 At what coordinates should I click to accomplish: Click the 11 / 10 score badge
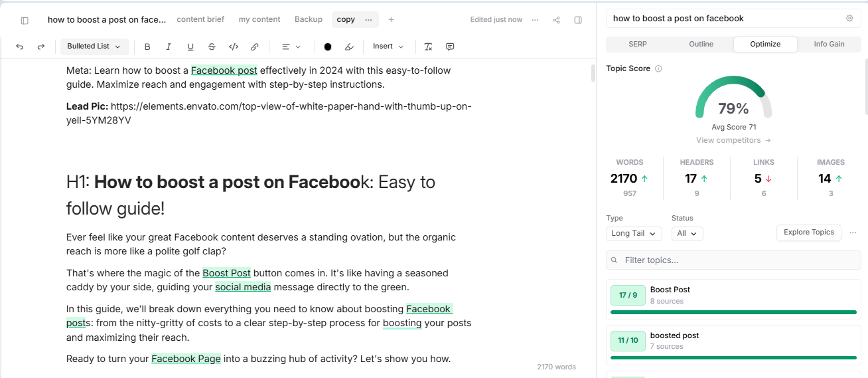pos(628,341)
